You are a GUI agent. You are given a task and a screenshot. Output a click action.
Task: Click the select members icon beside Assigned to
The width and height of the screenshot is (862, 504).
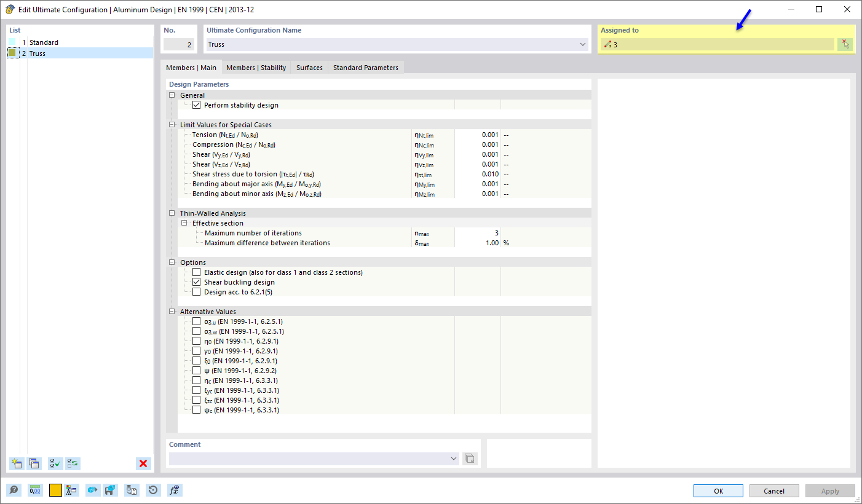click(x=845, y=44)
